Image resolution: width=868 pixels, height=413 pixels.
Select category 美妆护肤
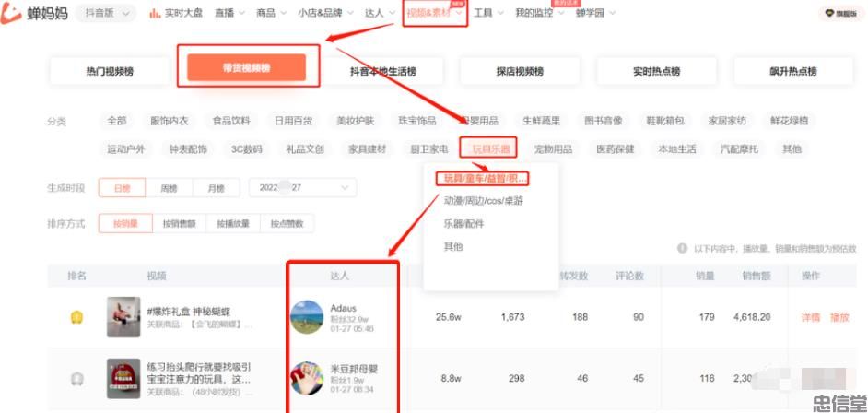tap(356, 121)
